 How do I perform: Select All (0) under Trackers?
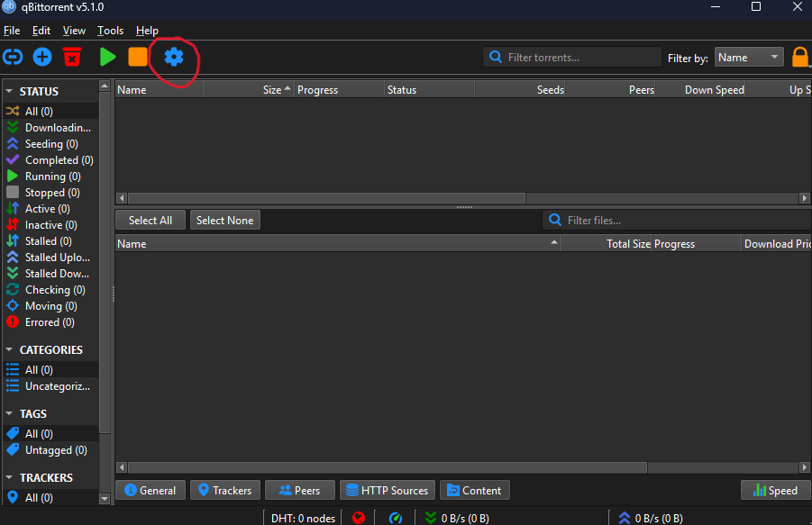click(x=50, y=498)
